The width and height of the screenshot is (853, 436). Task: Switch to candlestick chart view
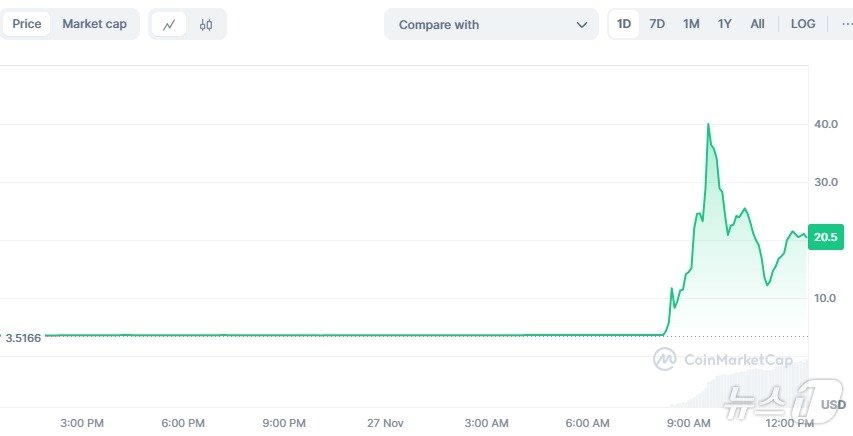coord(206,24)
